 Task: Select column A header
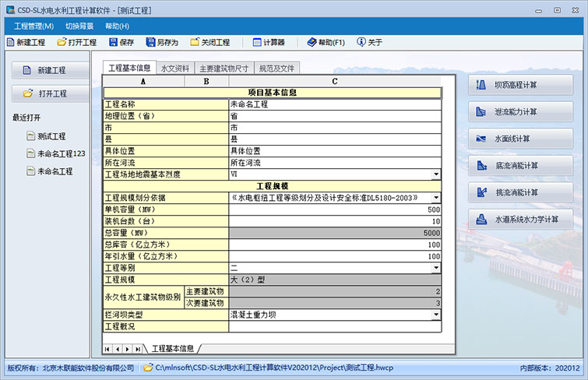143,82
